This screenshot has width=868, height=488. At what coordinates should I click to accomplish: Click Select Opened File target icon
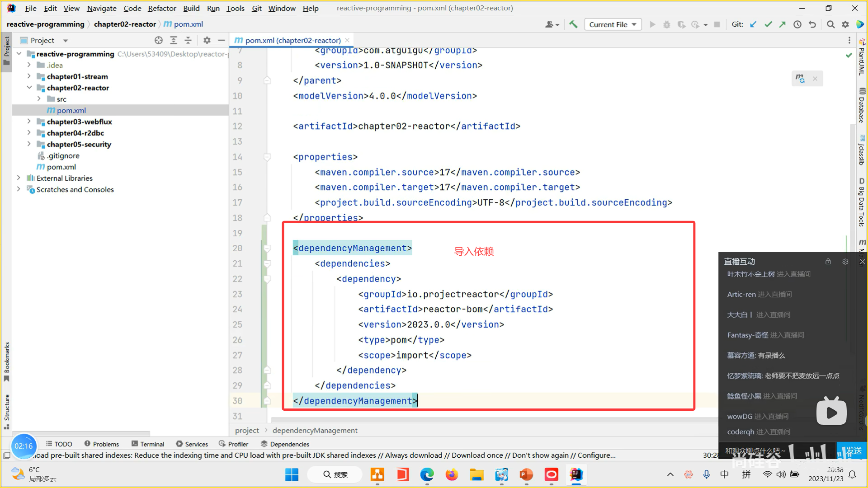coord(158,40)
